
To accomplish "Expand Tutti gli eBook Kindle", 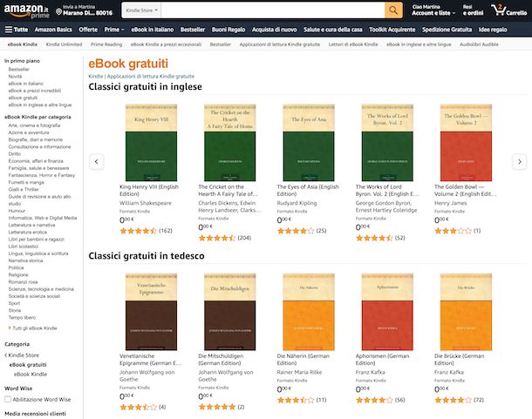I will (x=35, y=328).
